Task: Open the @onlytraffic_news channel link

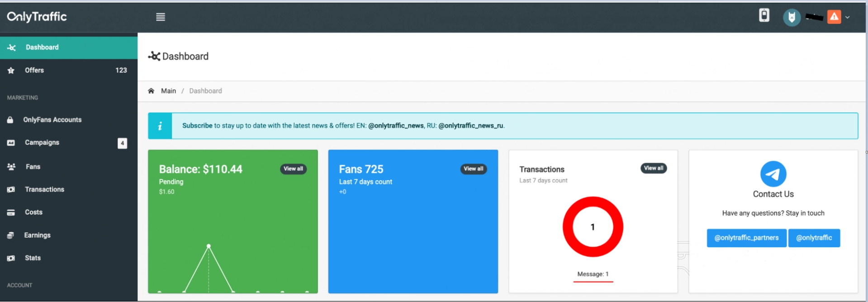Action: click(x=396, y=126)
